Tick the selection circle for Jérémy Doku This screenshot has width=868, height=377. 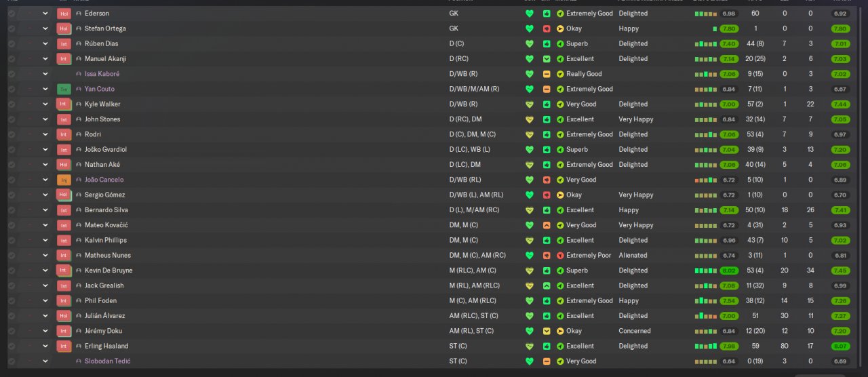point(12,331)
